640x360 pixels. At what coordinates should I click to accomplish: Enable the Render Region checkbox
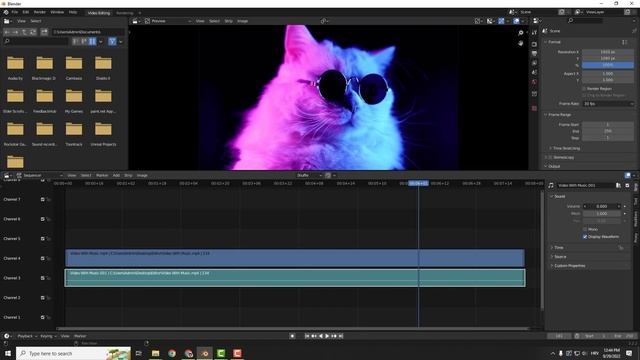584,89
